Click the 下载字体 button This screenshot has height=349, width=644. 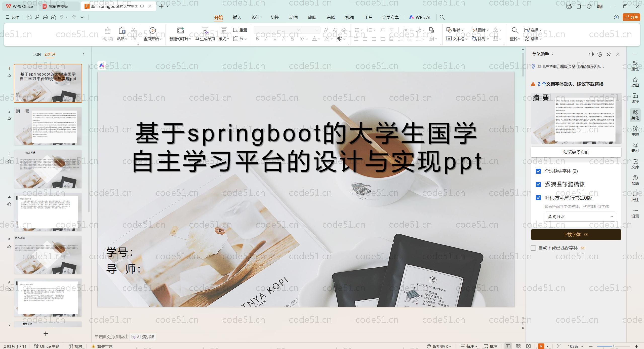pos(576,234)
